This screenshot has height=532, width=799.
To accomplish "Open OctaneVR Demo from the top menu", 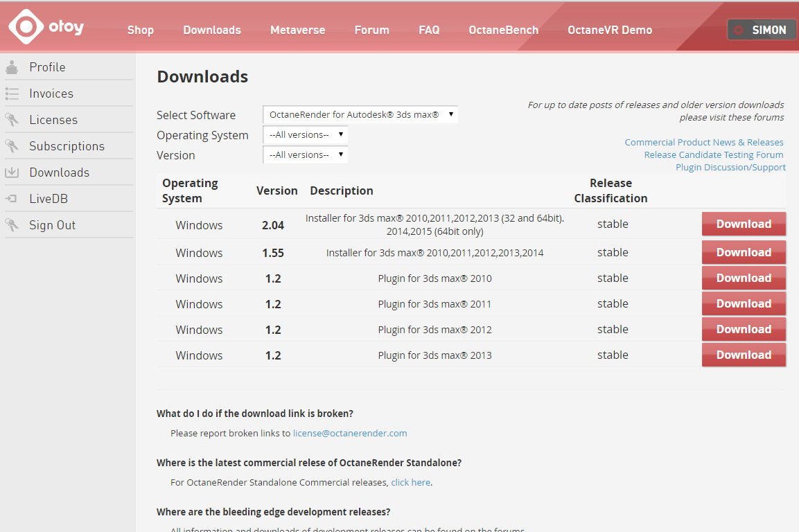I will coord(610,30).
